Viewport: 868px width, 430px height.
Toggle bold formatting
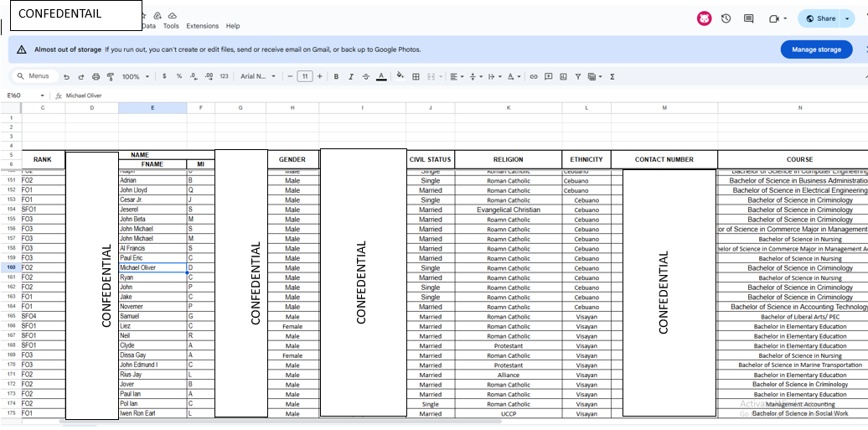pyautogui.click(x=336, y=76)
